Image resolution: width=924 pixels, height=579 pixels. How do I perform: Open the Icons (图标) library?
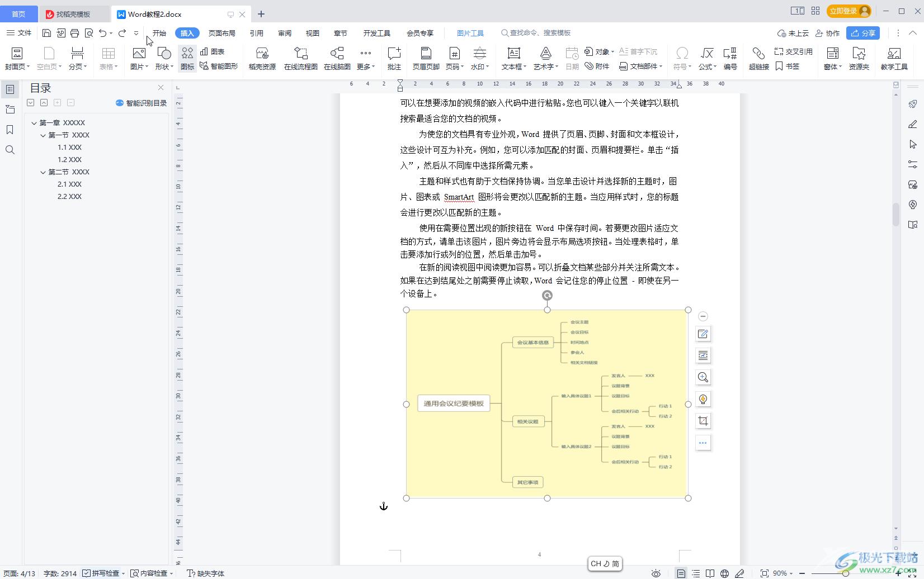(187, 58)
